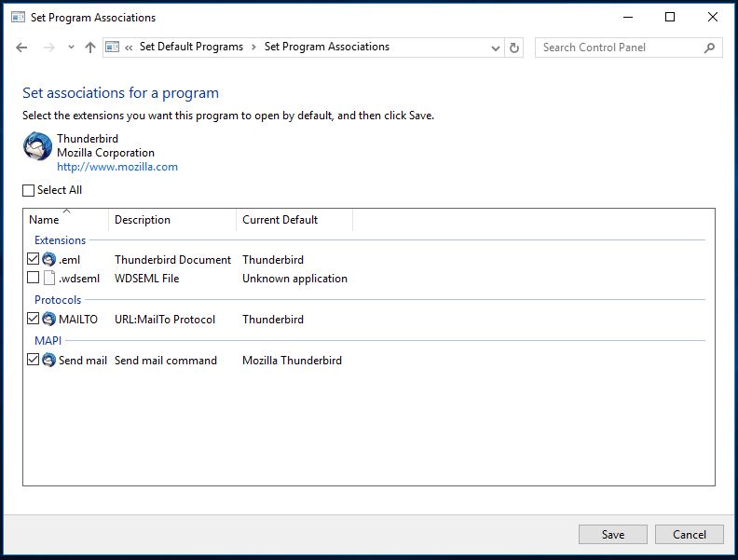Screen dimensions: 738x560
Task: Sort by the Description column header
Action: [x=172, y=220]
